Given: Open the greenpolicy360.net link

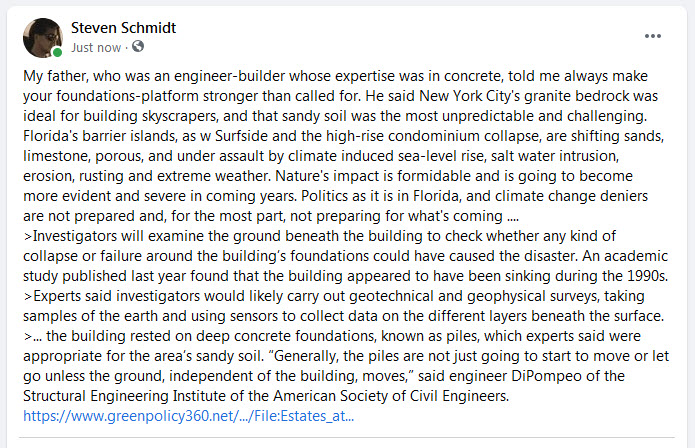Looking at the screenshot, I should coord(188,414).
